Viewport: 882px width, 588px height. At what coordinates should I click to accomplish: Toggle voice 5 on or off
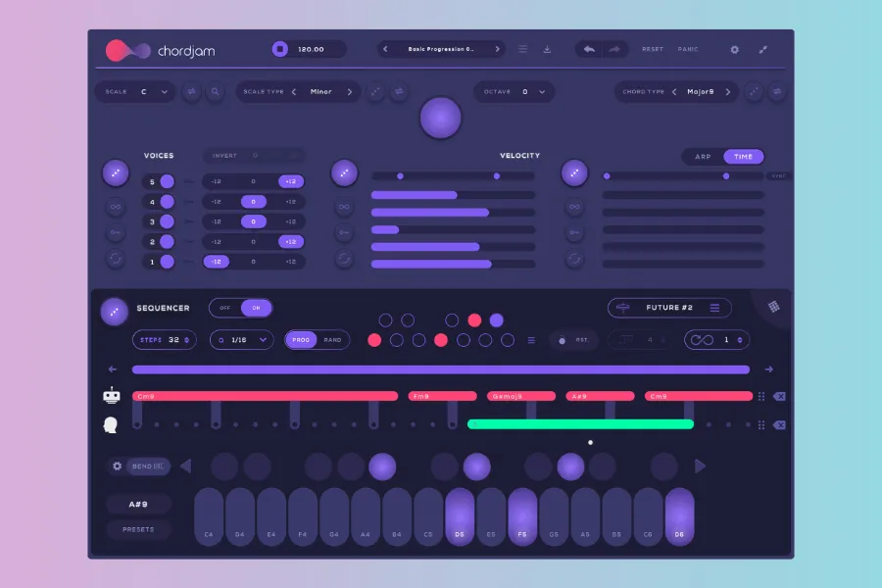167,181
